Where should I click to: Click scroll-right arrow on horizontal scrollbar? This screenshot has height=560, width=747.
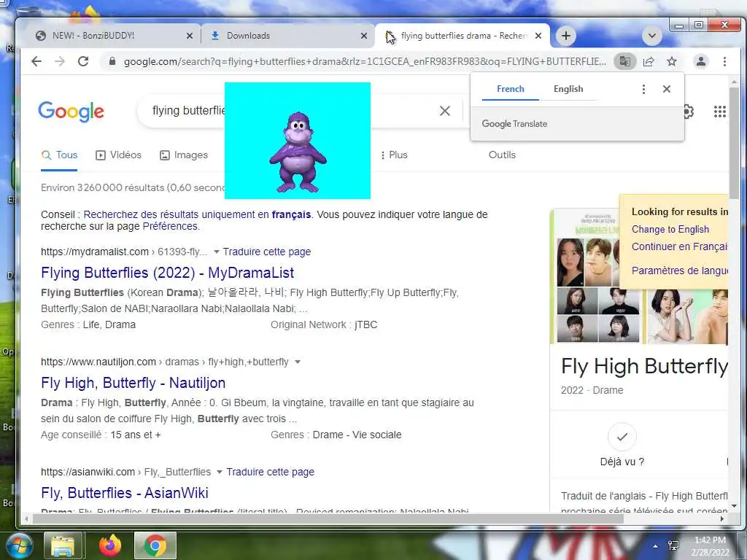pyautogui.click(x=722, y=518)
